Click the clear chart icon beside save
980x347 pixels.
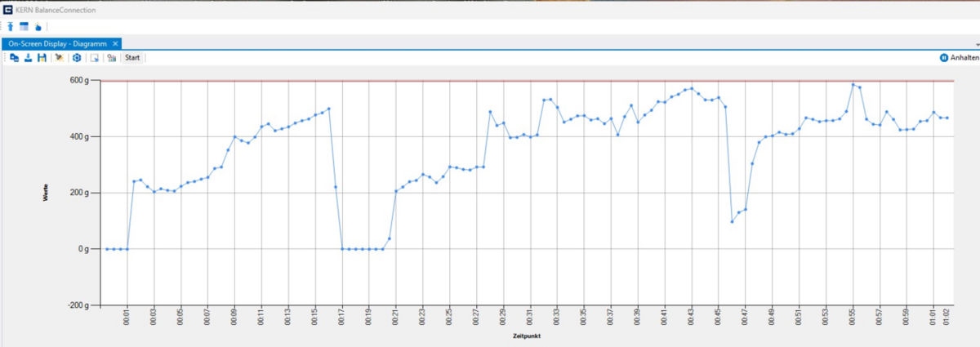(x=59, y=58)
